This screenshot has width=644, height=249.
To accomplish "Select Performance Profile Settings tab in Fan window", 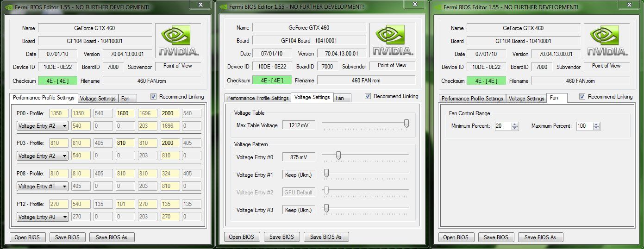I will (472, 99).
